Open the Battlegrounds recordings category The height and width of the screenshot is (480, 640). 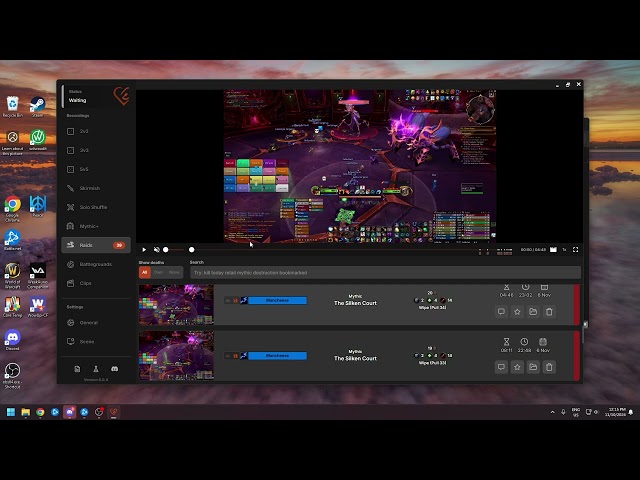click(96, 264)
